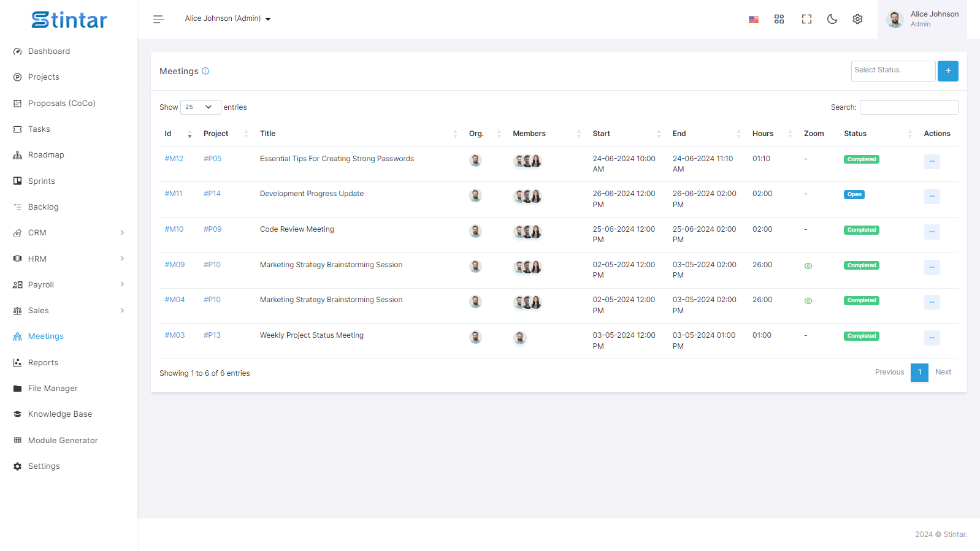Click member avatars in #M11 row
The width and height of the screenshot is (980, 551).
tap(528, 196)
